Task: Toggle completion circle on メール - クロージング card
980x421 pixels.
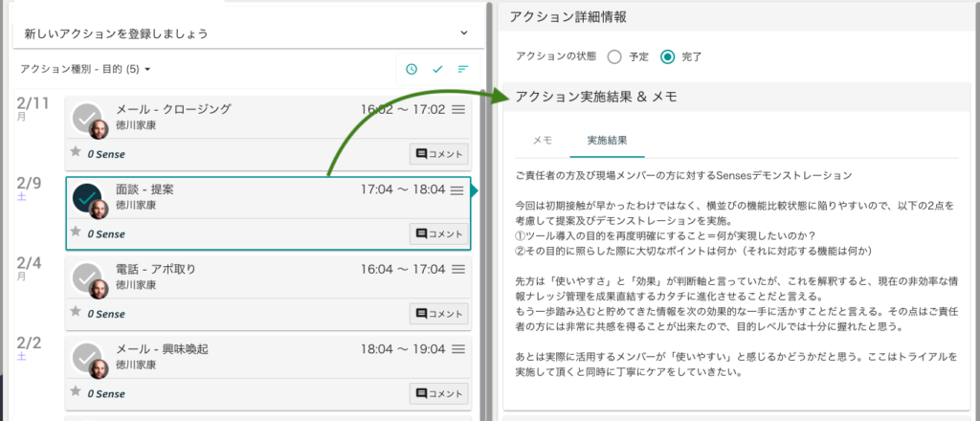Action: tap(87, 117)
